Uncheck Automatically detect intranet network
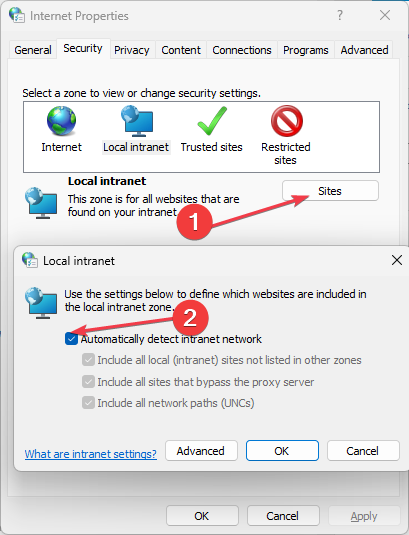The height and width of the screenshot is (535, 409). click(71, 339)
